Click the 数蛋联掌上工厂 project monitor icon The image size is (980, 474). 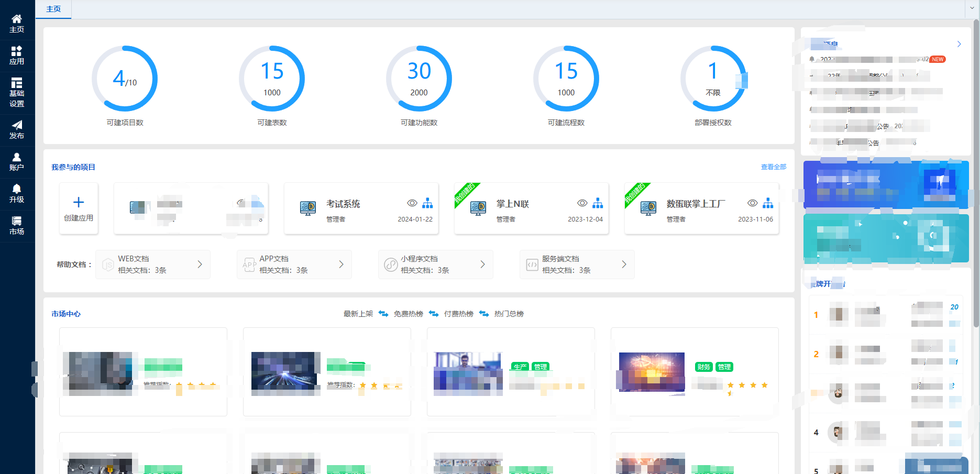[x=648, y=208]
